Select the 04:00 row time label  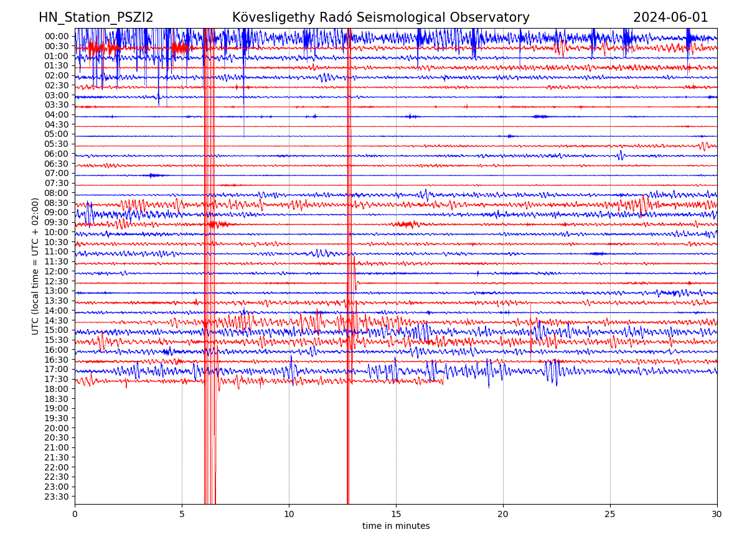pos(56,114)
